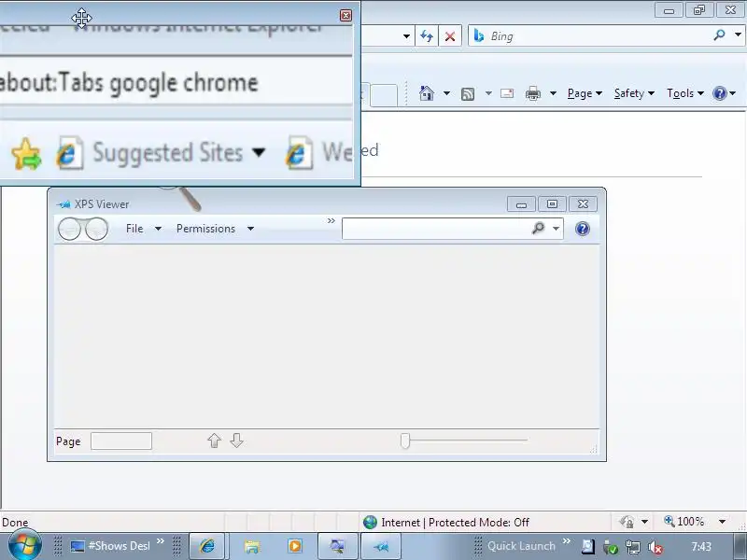
Task: Click the Quick Launch toolbar label
Action: click(521, 546)
